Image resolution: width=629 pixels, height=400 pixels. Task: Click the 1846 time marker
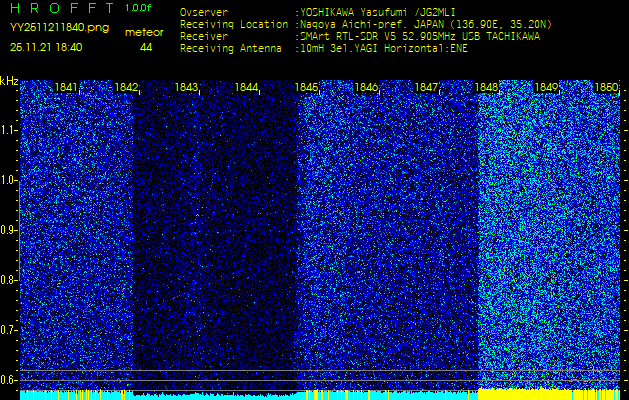click(366, 87)
